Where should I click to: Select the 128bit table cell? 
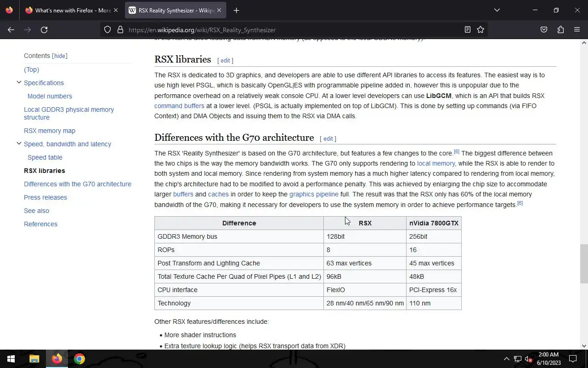(x=365, y=236)
